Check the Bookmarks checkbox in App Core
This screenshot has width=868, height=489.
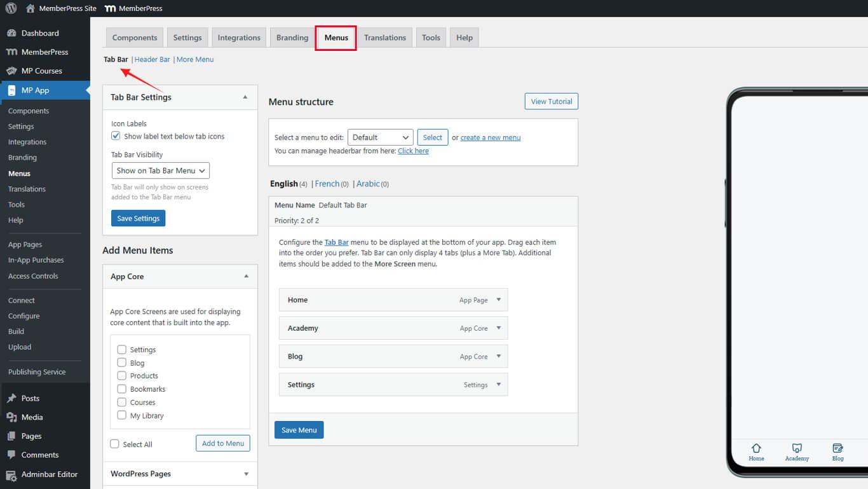(x=122, y=389)
